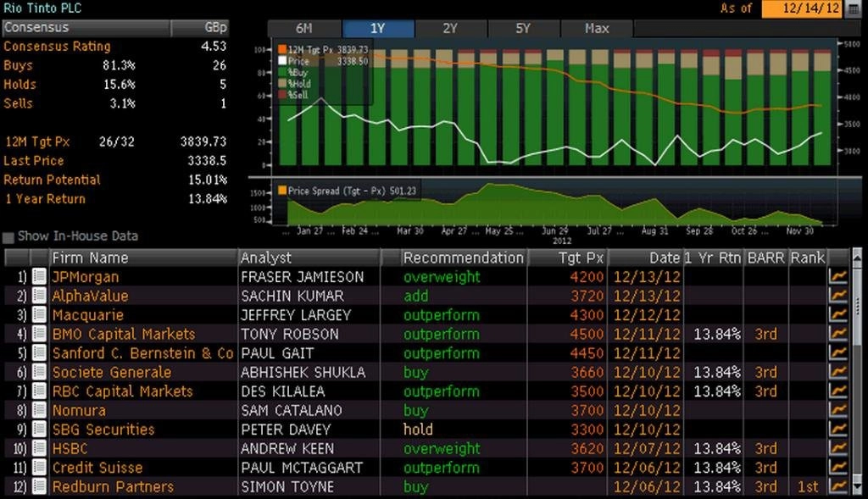
Task: Open Nomura report document icon
Action: coord(39,410)
